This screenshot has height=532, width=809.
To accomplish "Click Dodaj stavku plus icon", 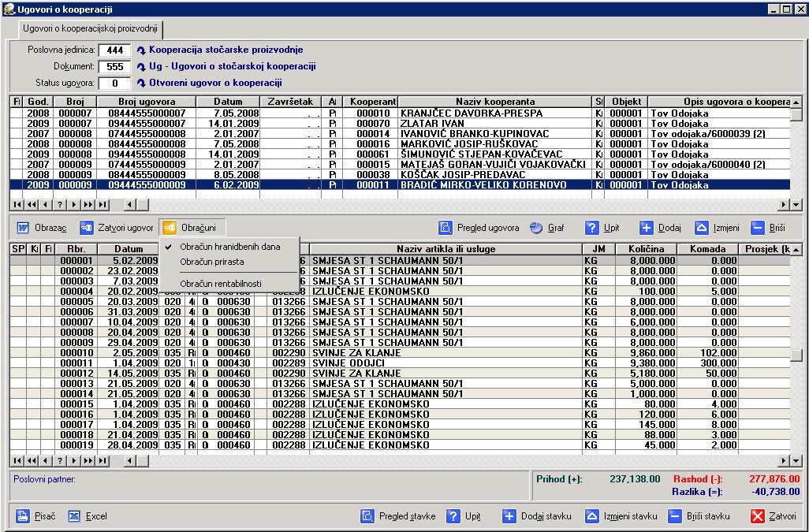I will coord(510,516).
